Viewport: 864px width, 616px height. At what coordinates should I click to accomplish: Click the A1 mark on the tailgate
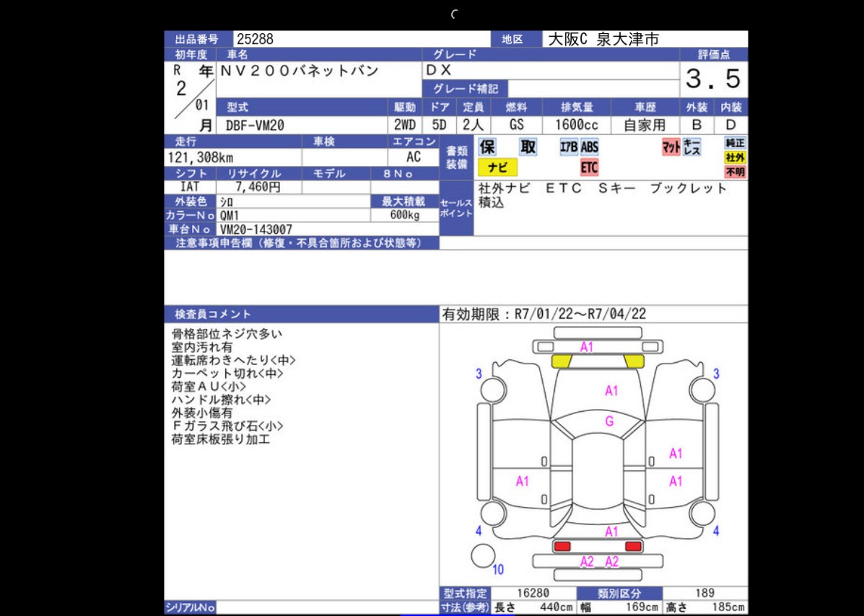tap(611, 531)
